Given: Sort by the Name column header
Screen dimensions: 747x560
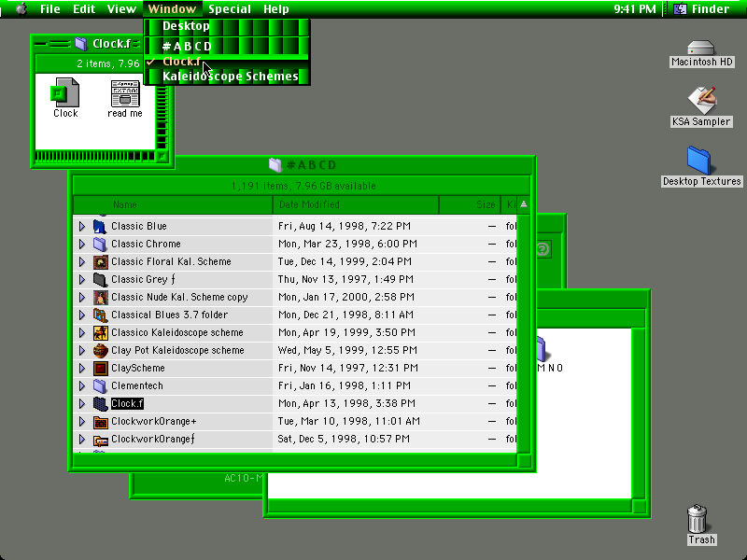Looking at the screenshot, I should coord(173,204).
